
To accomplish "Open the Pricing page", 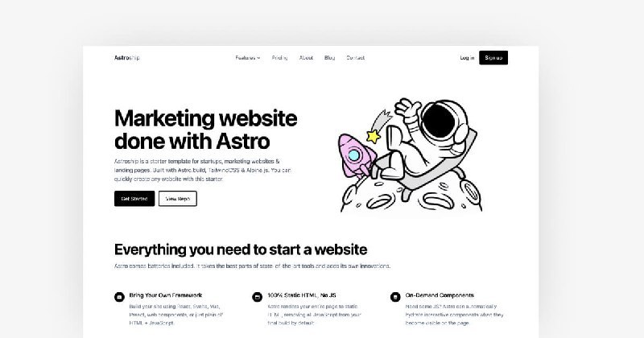I will point(279,58).
